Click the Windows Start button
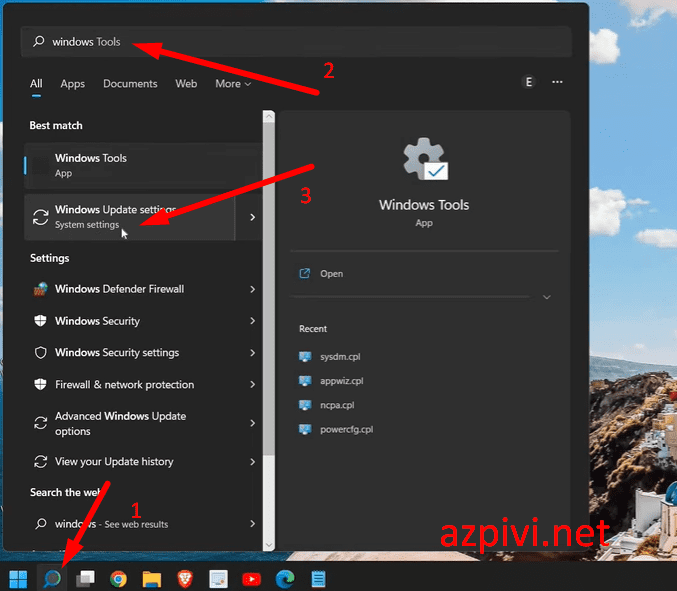The height and width of the screenshot is (591, 677). click(x=18, y=579)
